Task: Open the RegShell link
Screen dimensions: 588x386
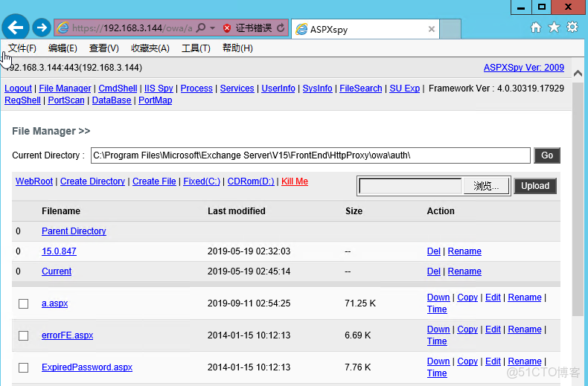Action: point(22,100)
